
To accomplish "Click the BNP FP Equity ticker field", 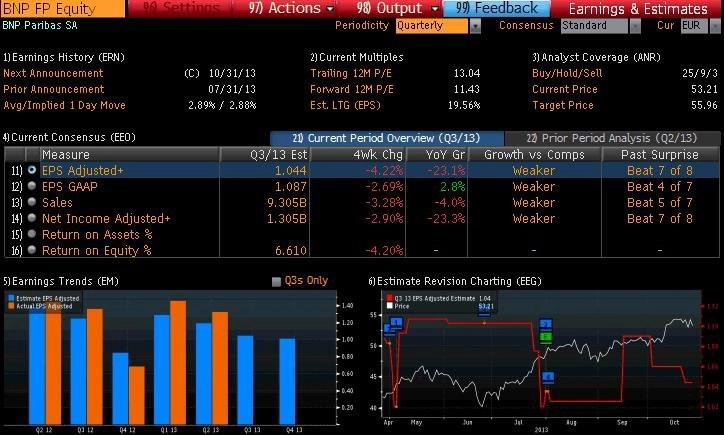I will point(62,8).
